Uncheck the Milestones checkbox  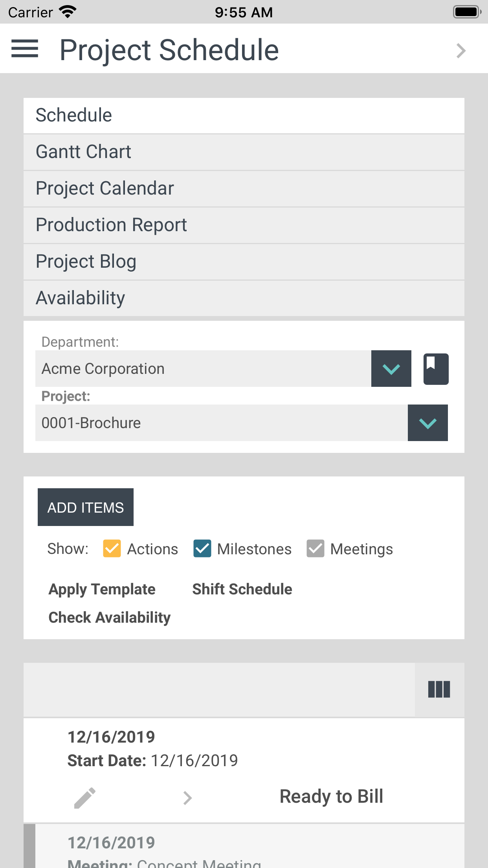[202, 548]
